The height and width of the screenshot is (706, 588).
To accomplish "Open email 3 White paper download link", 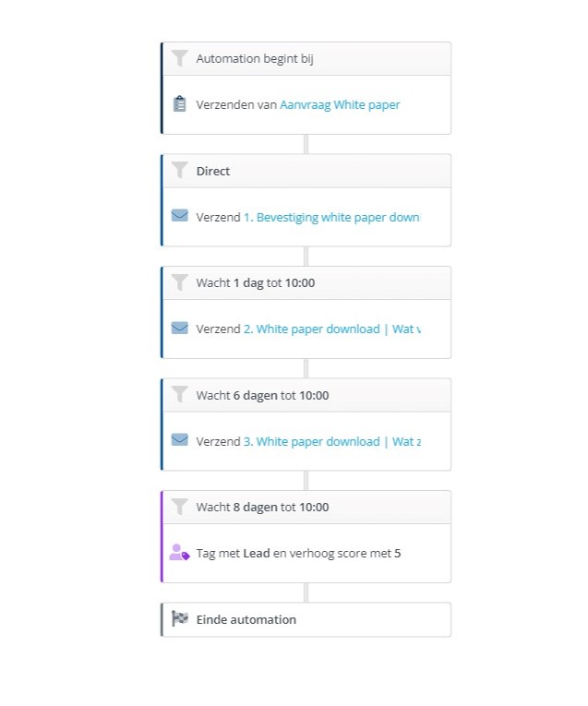I will point(331,442).
